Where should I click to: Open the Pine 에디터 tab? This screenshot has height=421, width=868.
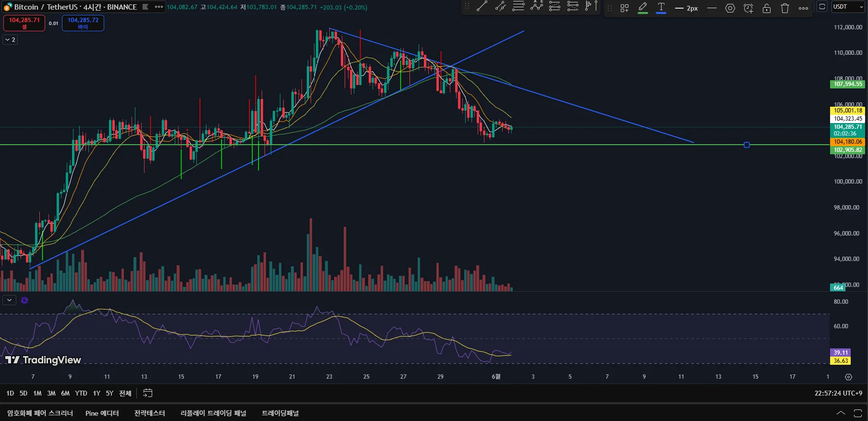tap(102, 413)
